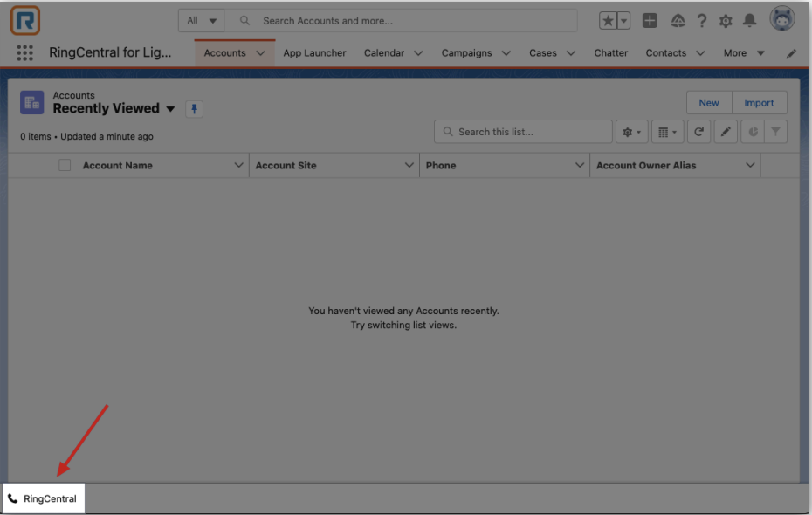
Task: Open the More navigation dropdown
Action: click(744, 52)
